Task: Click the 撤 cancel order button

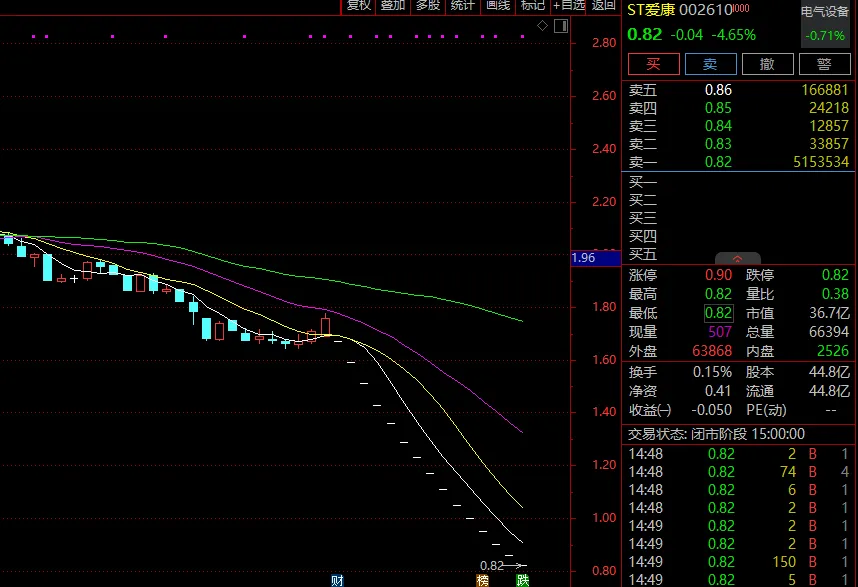Action: 767,64
